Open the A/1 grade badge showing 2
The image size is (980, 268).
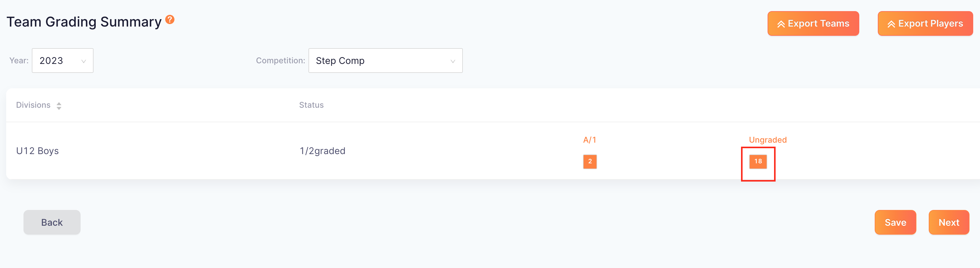pyautogui.click(x=590, y=161)
